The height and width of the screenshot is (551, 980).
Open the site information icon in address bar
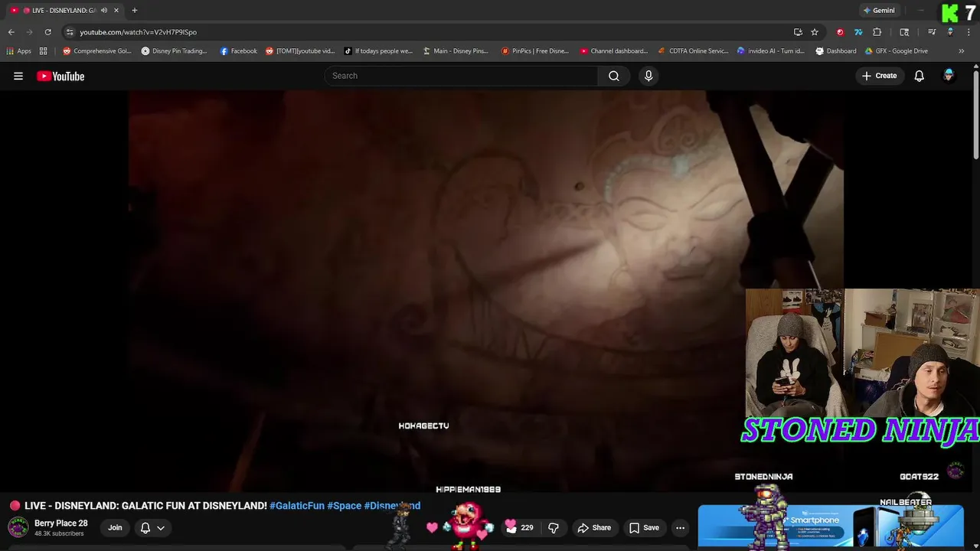70,32
